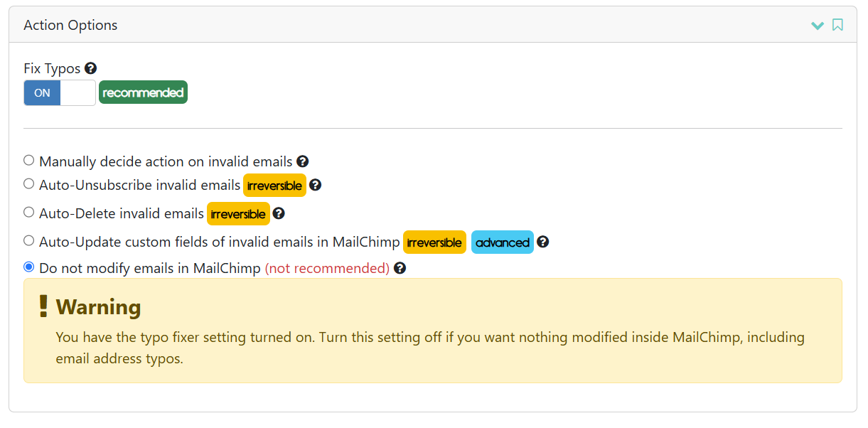
Task: Click the exclamation Warning icon
Action: point(43,306)
